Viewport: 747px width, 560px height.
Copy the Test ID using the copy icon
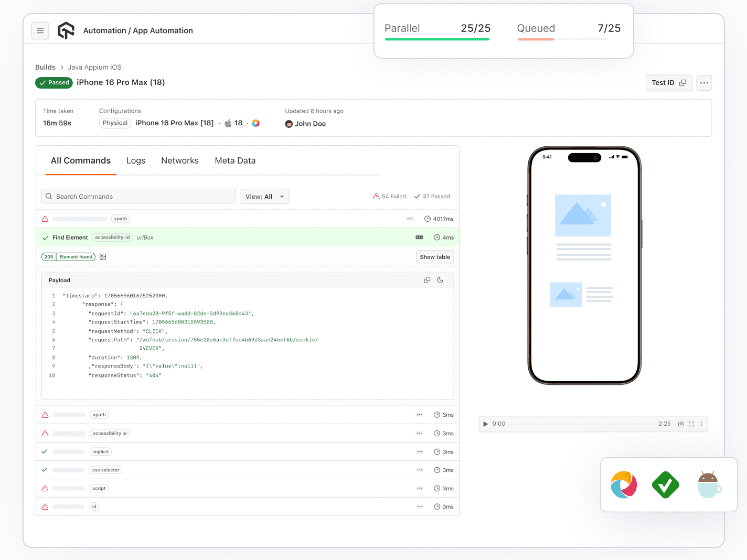[x=683, y=83]
